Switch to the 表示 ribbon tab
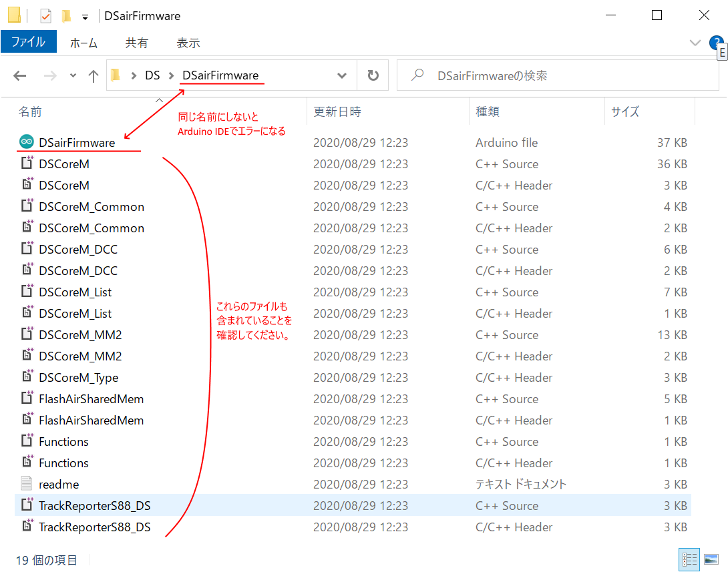Image resolution: width=728 pixels, height=572 pixels. pyautogui.click(x=188, y=43)
